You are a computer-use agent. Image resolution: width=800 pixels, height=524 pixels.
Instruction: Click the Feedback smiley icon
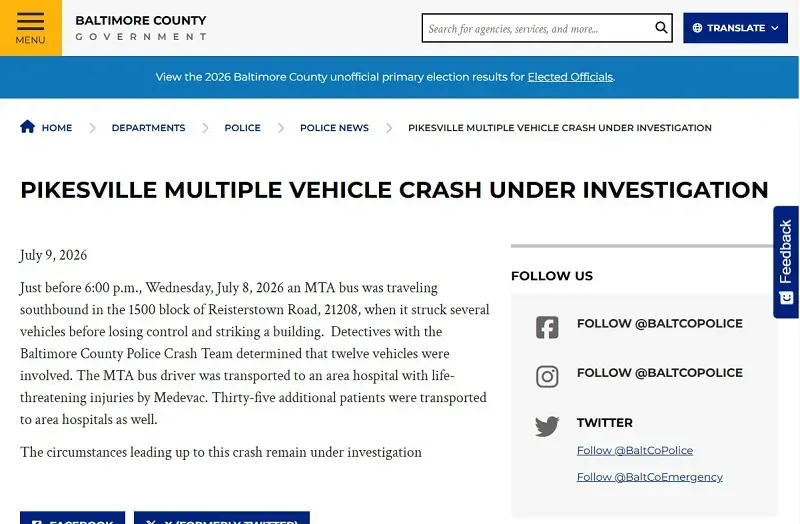786,297
